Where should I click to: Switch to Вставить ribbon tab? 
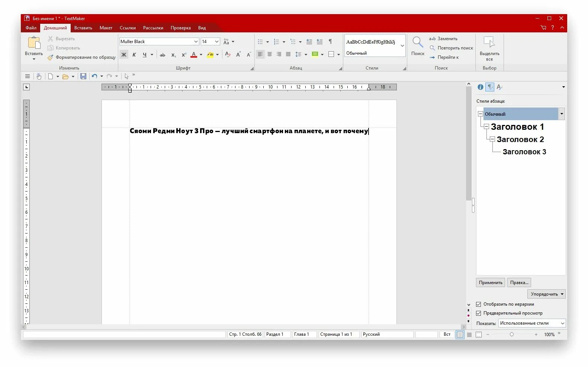(83, 28)
